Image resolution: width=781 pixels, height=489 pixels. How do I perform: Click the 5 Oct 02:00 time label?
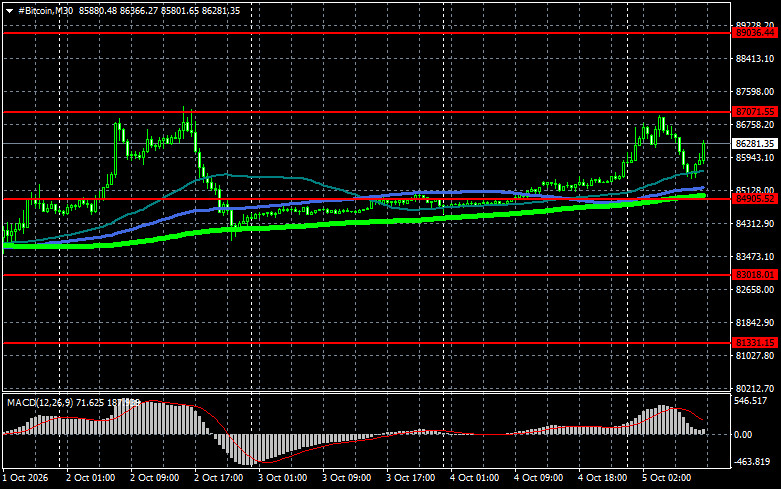point(666,478)
